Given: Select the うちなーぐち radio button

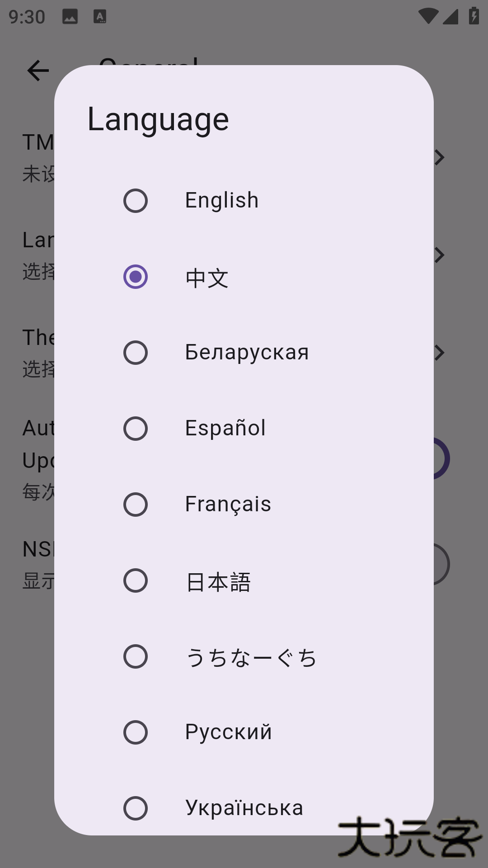Looking at the screenshot, I should coord(136,656).
